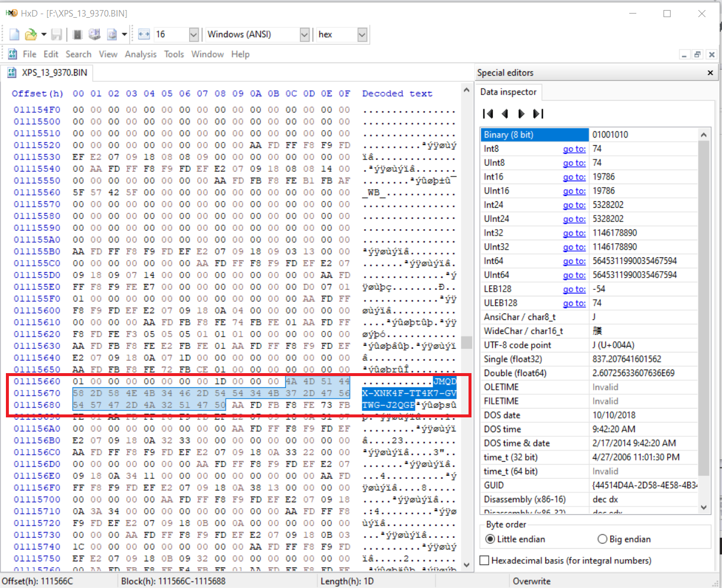This screenshot has width=722, height=588.
Task: Click the hex view vertical scrollbar thumb
Action: tap(467, 342)
